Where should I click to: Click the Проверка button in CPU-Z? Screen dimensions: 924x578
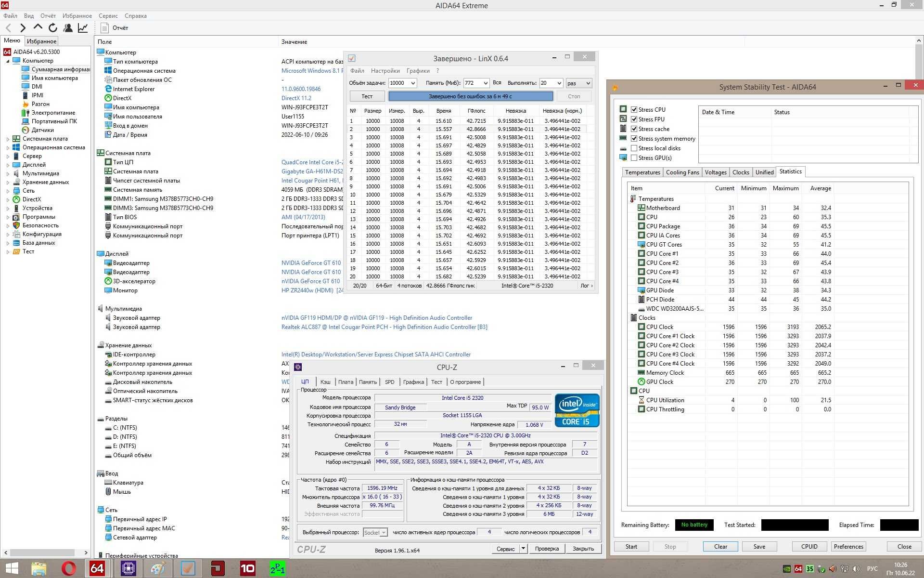[547, 549]
